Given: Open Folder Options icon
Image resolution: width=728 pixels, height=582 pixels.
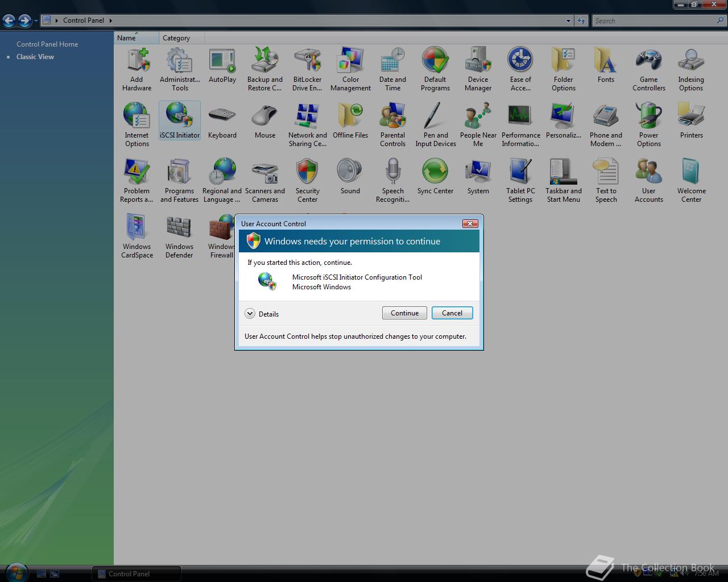Looking at the screenshot, I should point(564,69).
